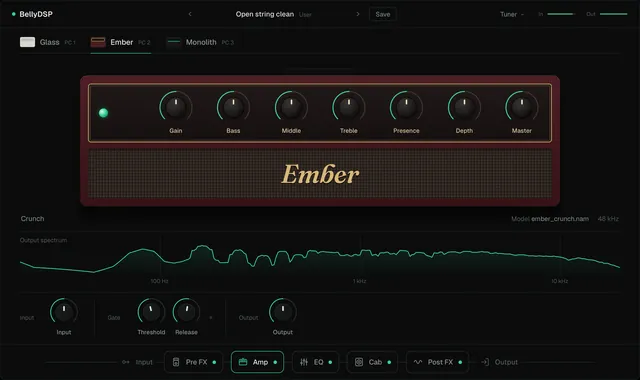Viewport: 640px width, 380px height.
Task: Click the Treble knob
Action: [349, 107]
